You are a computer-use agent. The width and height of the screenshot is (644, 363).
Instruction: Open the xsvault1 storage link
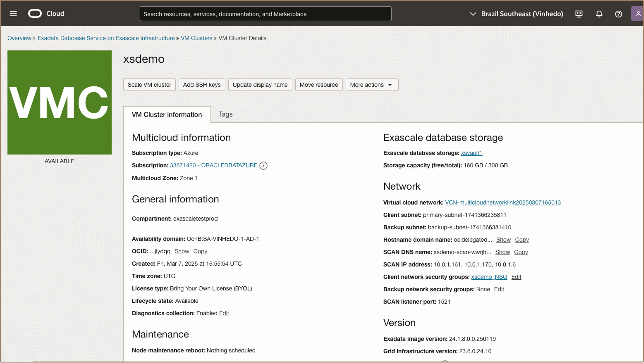pos(472,153)
